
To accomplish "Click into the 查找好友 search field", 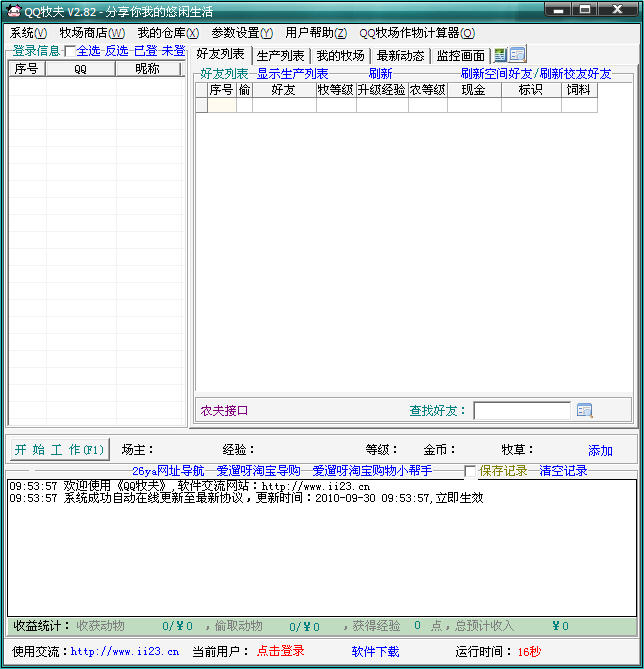I will point(522,410).
